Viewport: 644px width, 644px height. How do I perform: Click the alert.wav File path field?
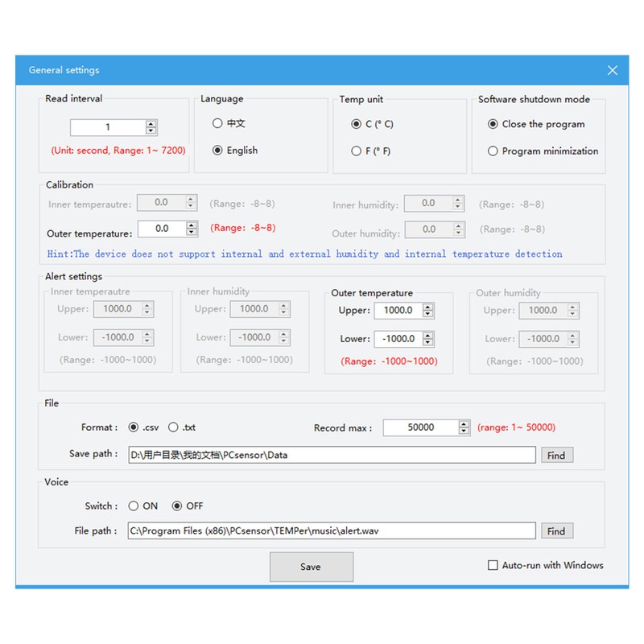click(x=322, y=530)
